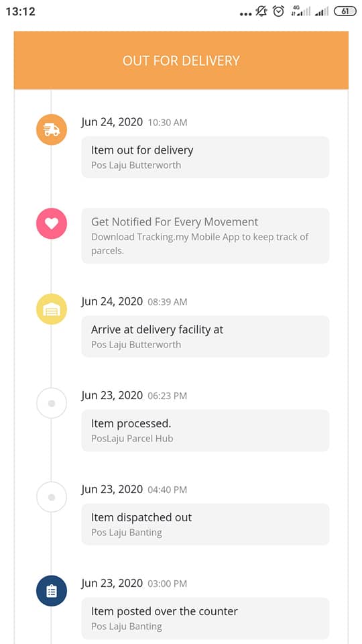Open the Item processed PosLaju Parcel Hub card

coord(205,431)
